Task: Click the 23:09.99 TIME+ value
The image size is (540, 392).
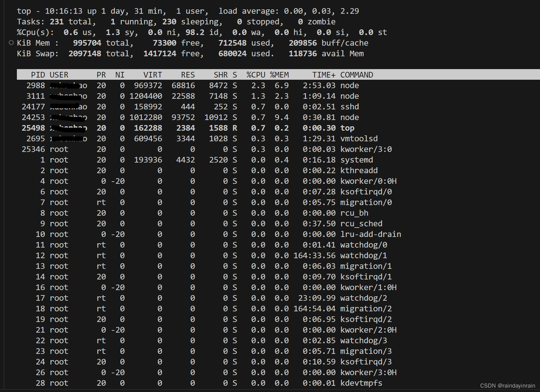Action: pos(317,298)
